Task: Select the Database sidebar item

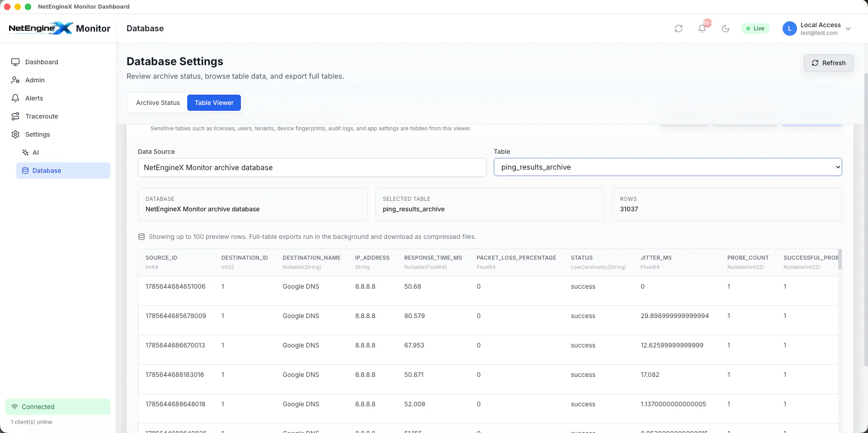Action: tap(63, 171)
